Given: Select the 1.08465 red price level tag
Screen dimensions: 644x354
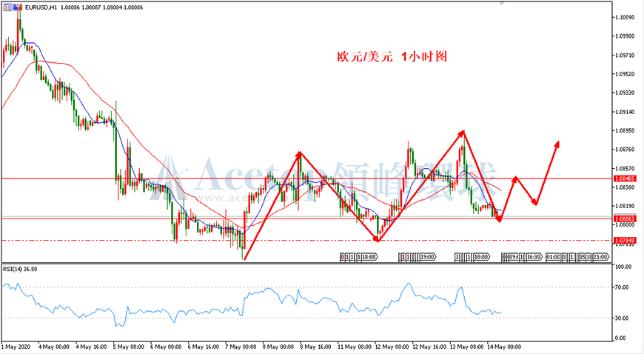Looking at the screenshot, I should point(625,178).
